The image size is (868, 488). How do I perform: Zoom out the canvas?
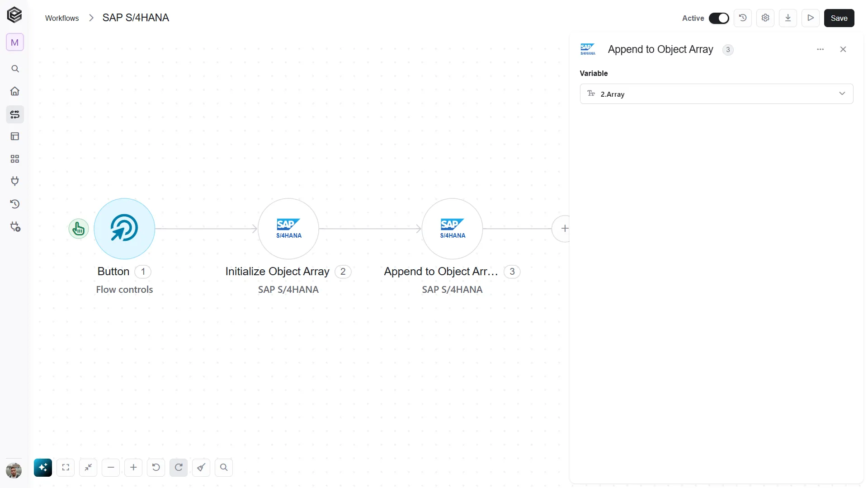point(111,468)
